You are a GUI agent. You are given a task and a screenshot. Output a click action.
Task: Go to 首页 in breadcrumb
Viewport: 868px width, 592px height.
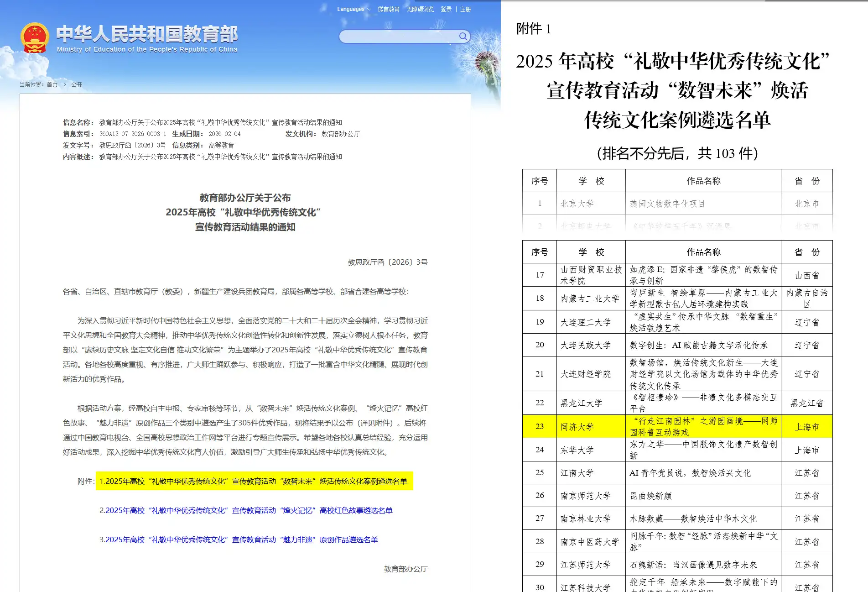point(52,84)
